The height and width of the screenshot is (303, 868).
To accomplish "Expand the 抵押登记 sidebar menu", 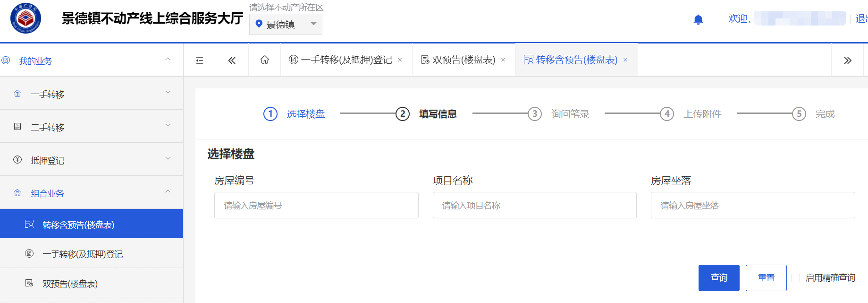I will pyautogui.click(x=92, y=160).
